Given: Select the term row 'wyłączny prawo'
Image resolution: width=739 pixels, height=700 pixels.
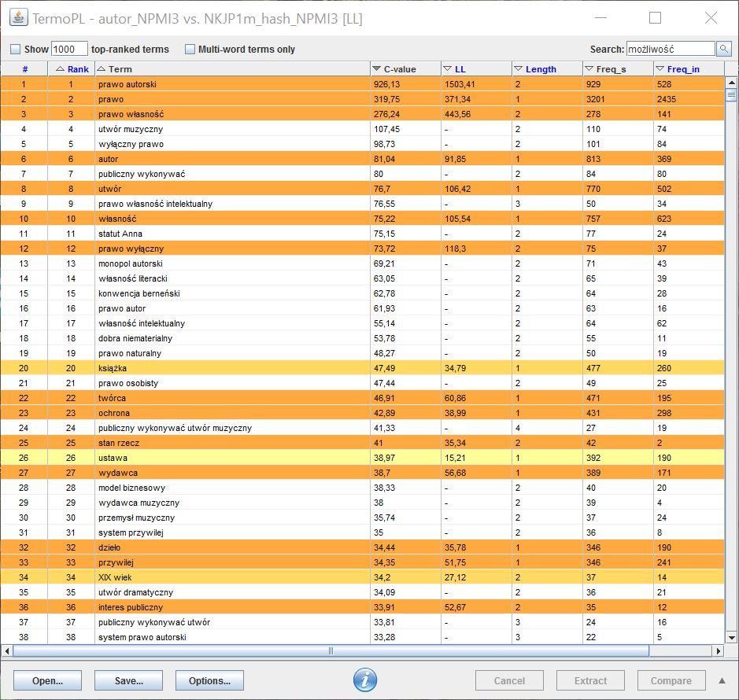Looking at the screenshot, I should tap(363, 144).
